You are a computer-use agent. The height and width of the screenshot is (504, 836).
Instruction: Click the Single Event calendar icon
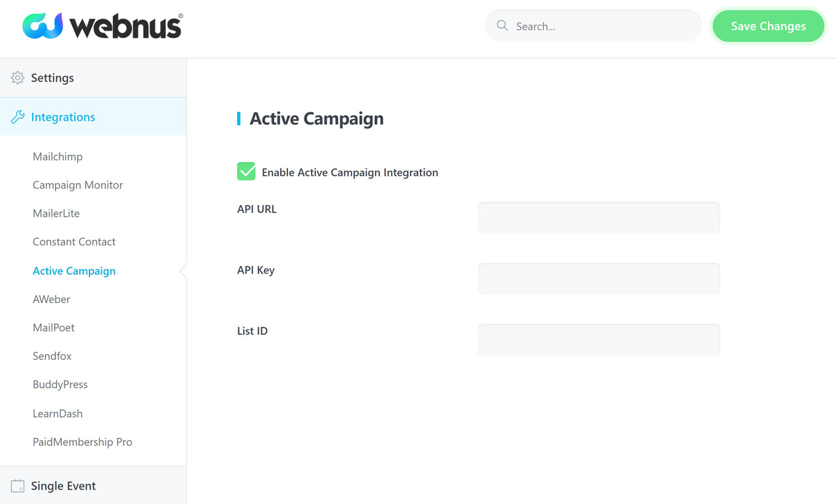pyautogui.click(x=18, y=486)
